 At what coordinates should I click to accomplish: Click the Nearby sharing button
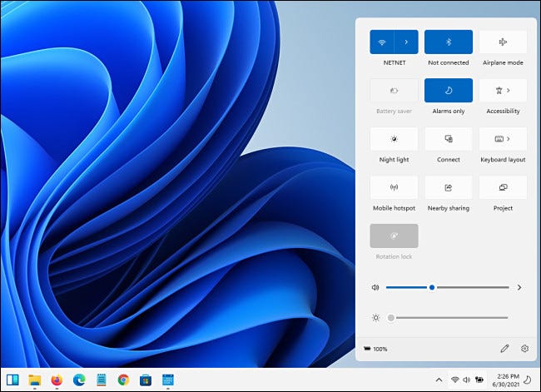[449, 187]
